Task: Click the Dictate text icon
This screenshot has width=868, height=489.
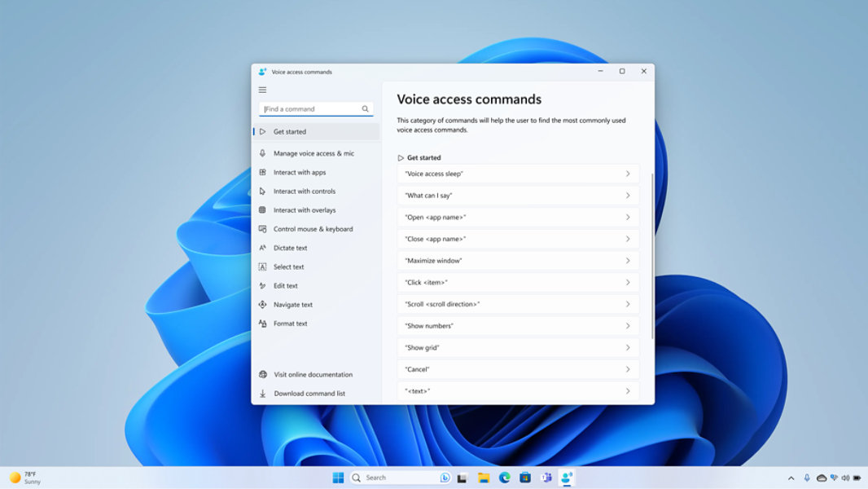Action: [262, 248]
